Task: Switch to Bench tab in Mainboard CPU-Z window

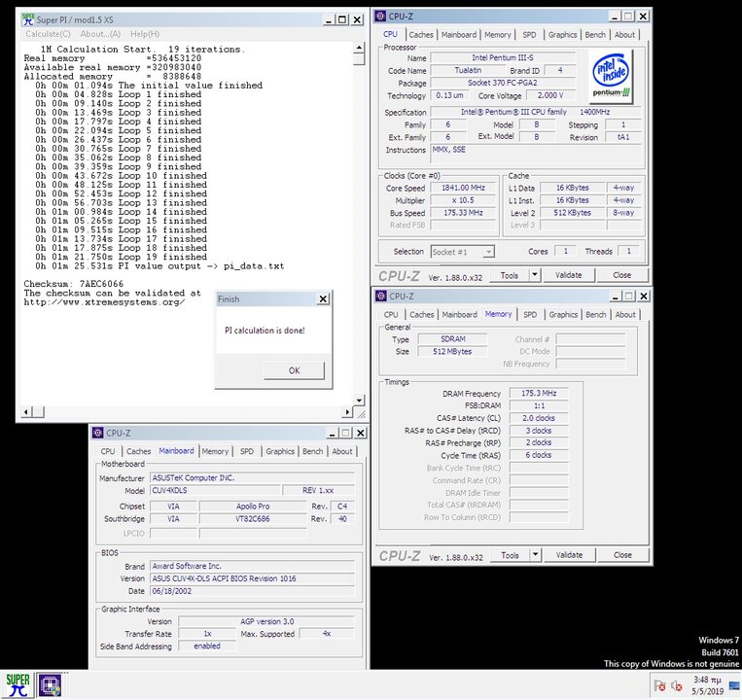Action: pyautogui.click(x=312, y=451)
